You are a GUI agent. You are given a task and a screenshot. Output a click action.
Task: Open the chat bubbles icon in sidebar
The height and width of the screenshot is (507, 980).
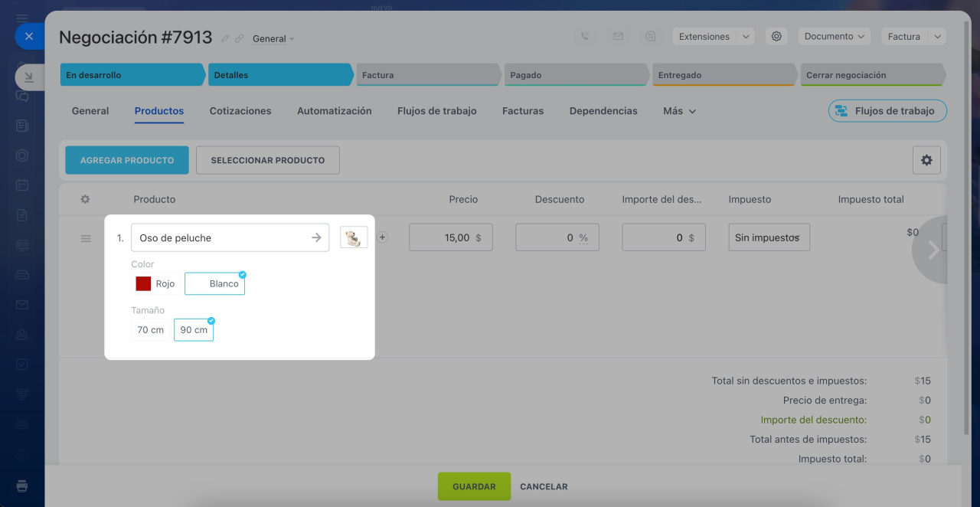(22, 96)
